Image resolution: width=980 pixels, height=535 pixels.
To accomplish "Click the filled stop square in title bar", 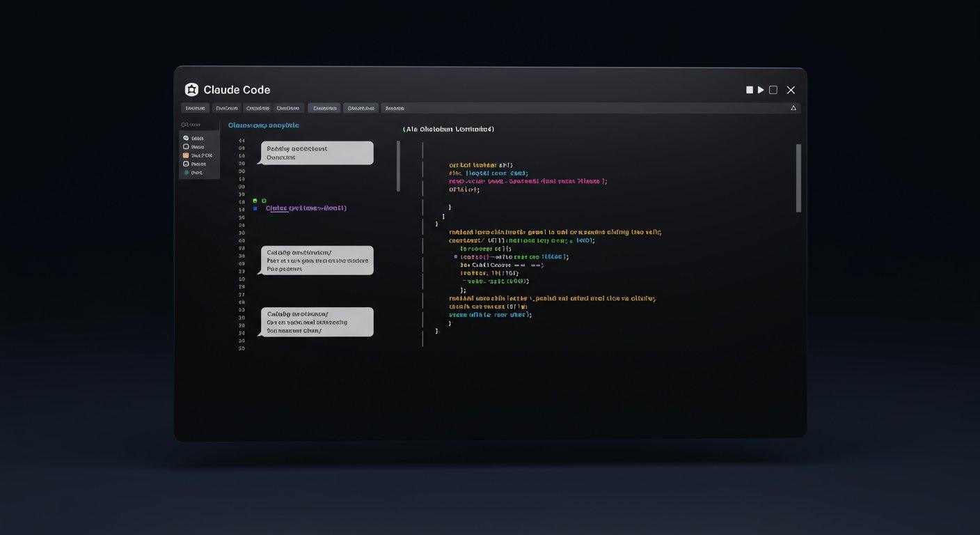I will tap(750, 90).
